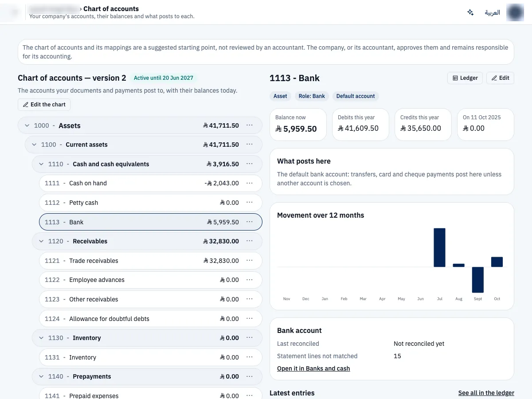Open more options for 1130 Inventory group
Screen dimensions: 532x399
250,338
